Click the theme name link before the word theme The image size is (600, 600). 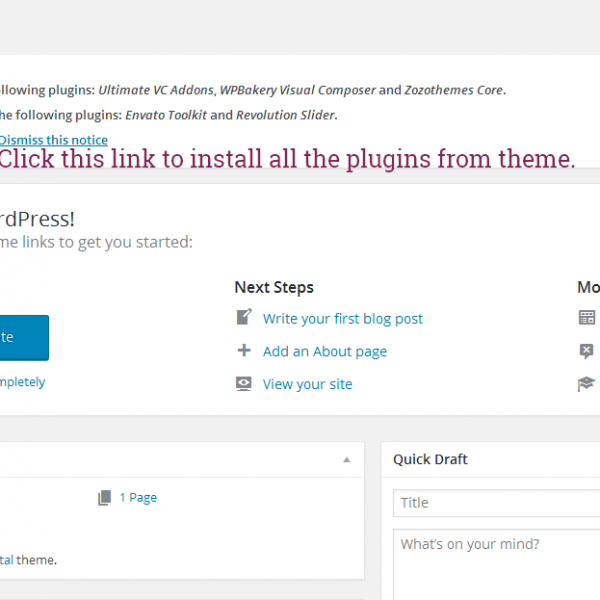(x=6, y=560)
